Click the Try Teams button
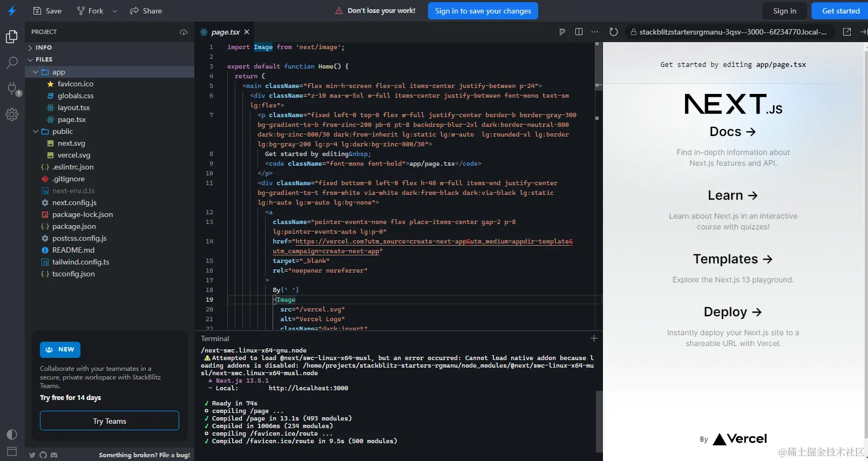 pyautogui.click(x=110, y=421)
